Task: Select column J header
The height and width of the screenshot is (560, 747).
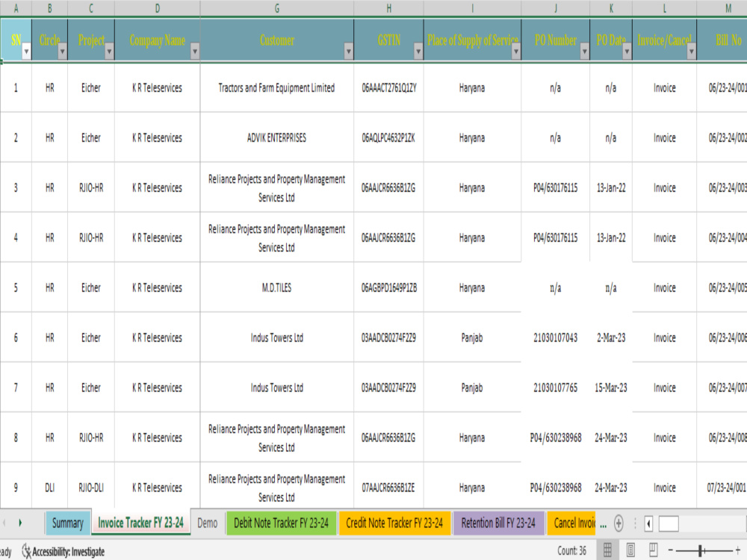Action: 556,8
